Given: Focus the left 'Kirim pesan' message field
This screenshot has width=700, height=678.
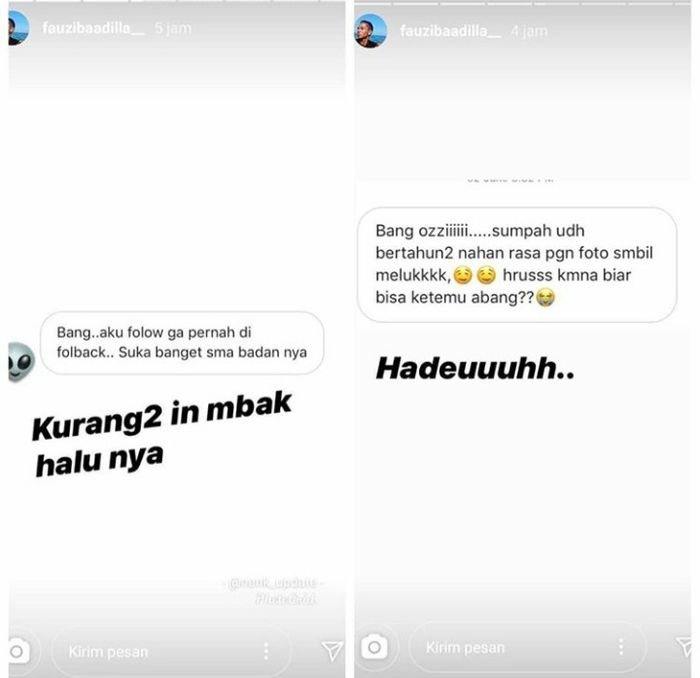Looking at the screenshot, I should click(171, 651).
